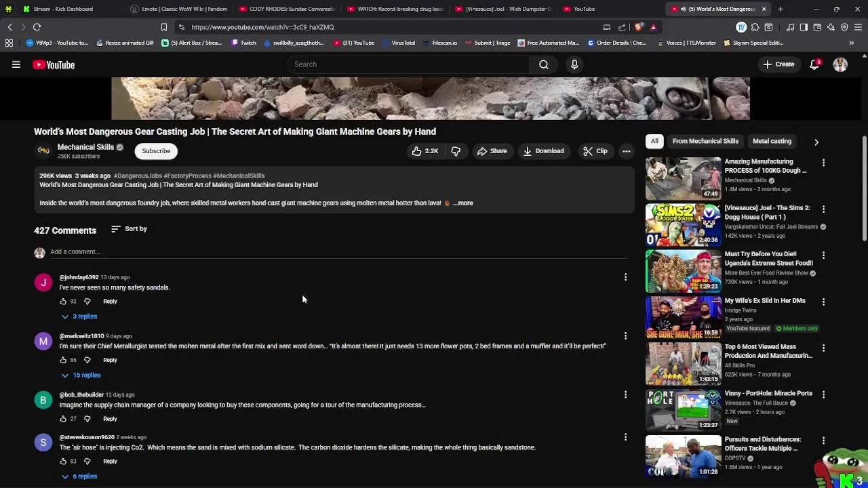Select the All filter chip
This screenshot has height=488, width=868.
pos(654,142)
